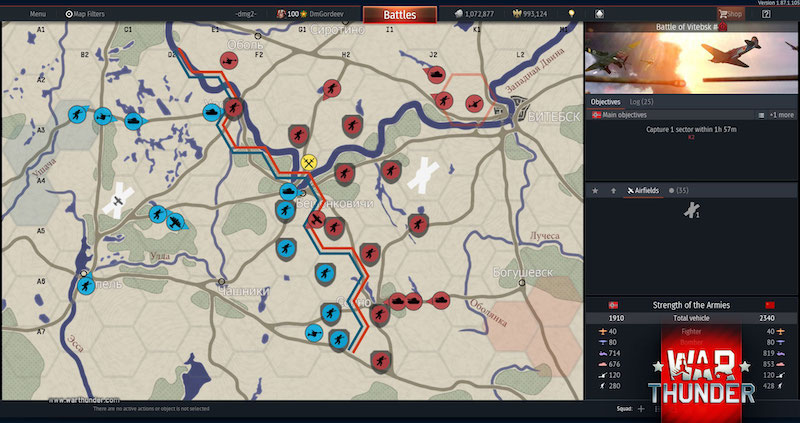Screen dimensions: 800x423
Task: Select the yellow crossed-hammers battle marker
Action: pyautogui.click(x=309, y=161)
